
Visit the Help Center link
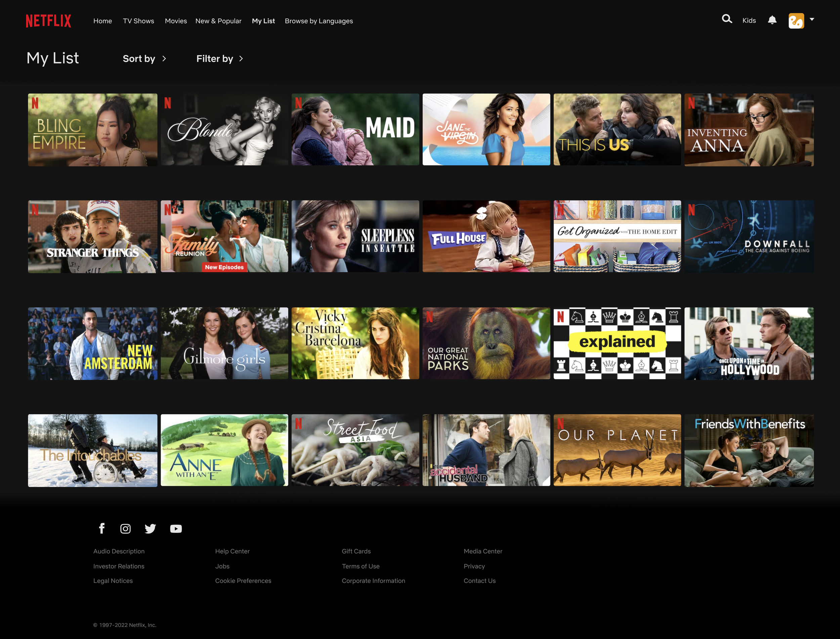232,551
